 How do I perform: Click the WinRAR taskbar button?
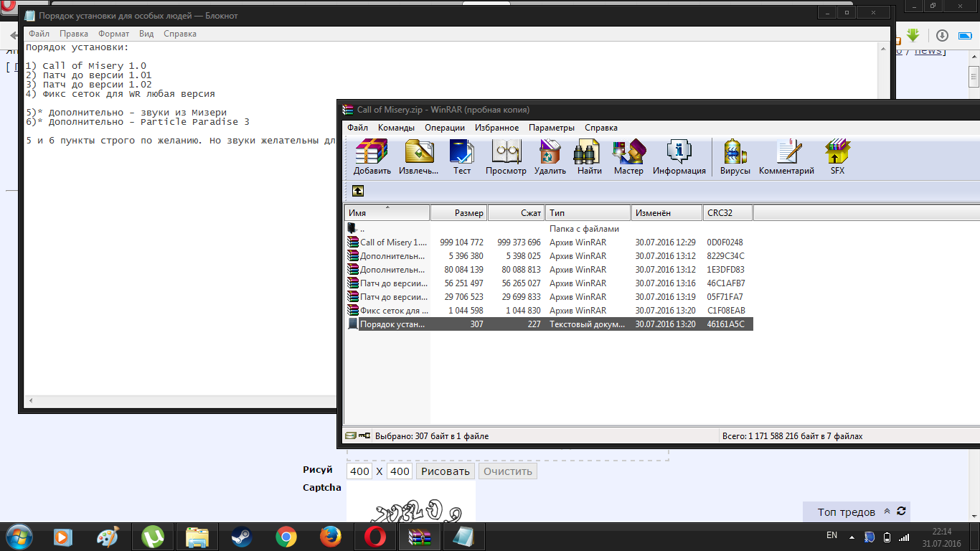[x=419, y=537]
